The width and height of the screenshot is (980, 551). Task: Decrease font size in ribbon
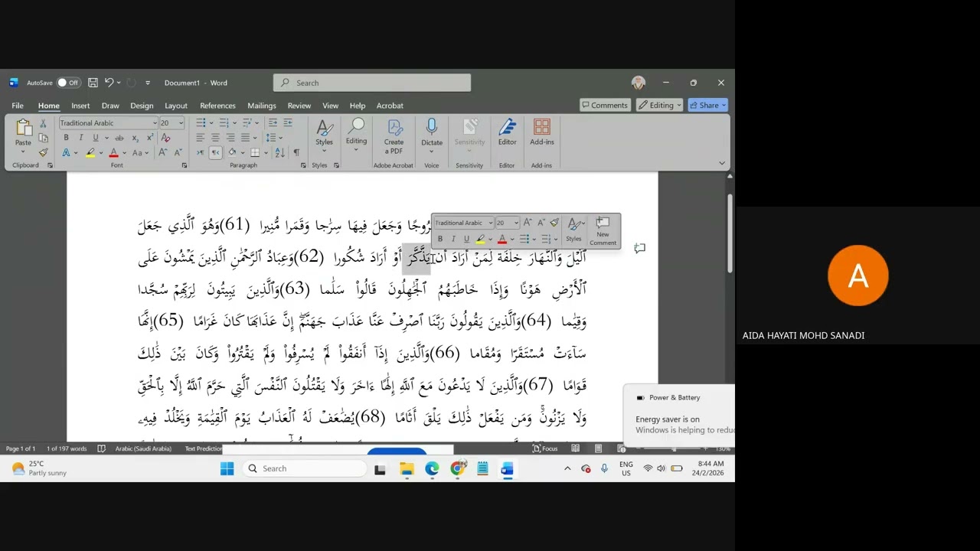pyautogui.click(x=179, y=153)
